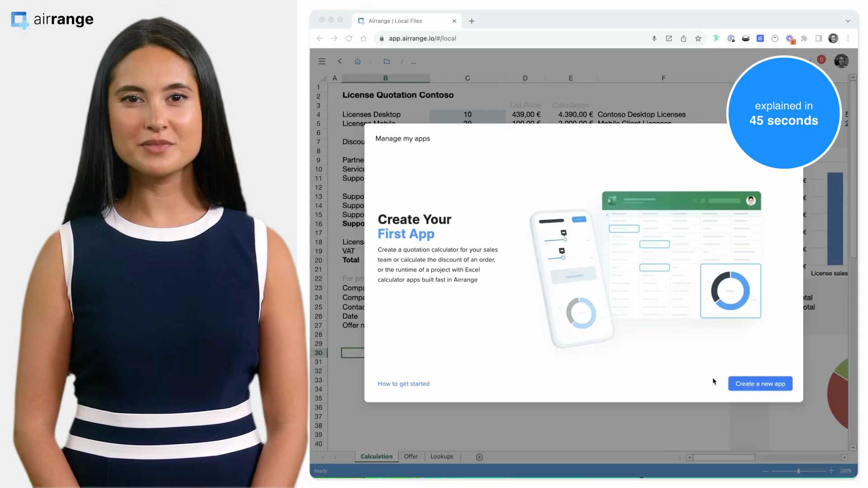Viewport: 868px width, 488px height.
Task: Open the How to get started link
Action: point(403,384)
